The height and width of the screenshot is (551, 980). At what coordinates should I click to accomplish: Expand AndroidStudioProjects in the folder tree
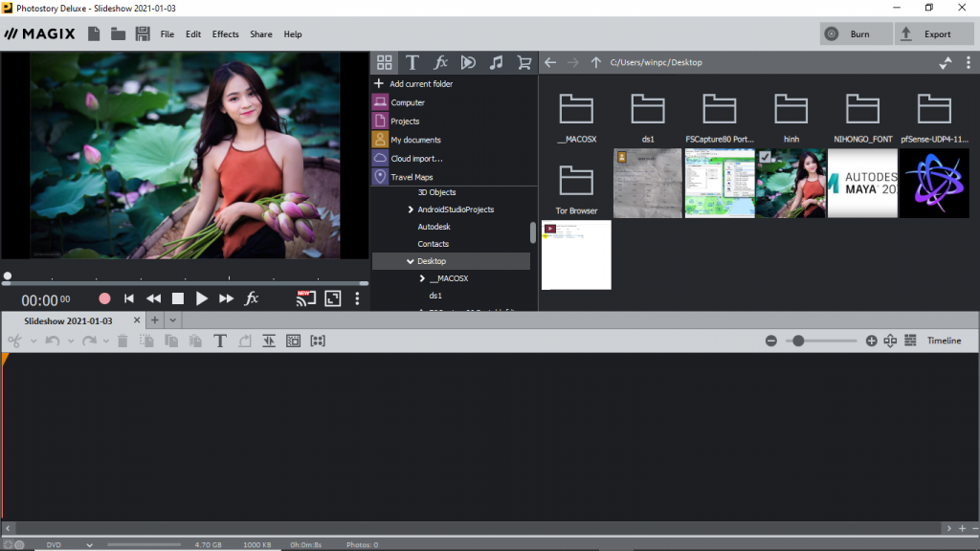pos(411,209)
